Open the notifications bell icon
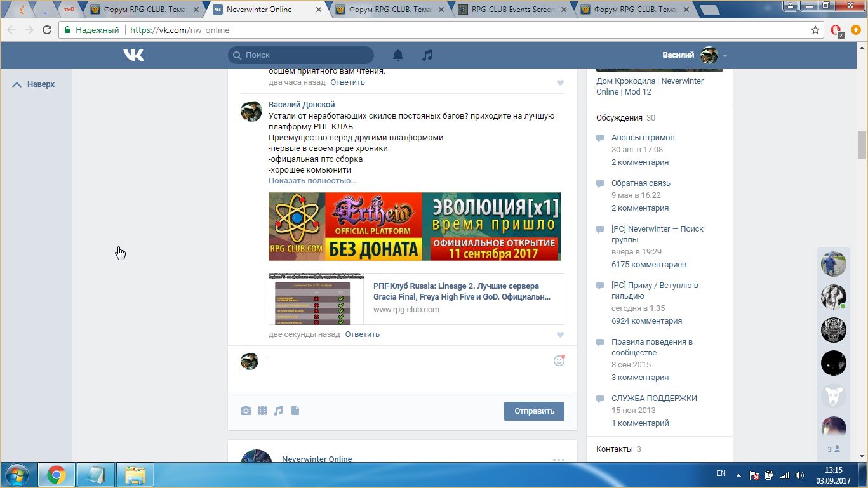The width and height of the screenshot is (868, 488). point(398,55)
